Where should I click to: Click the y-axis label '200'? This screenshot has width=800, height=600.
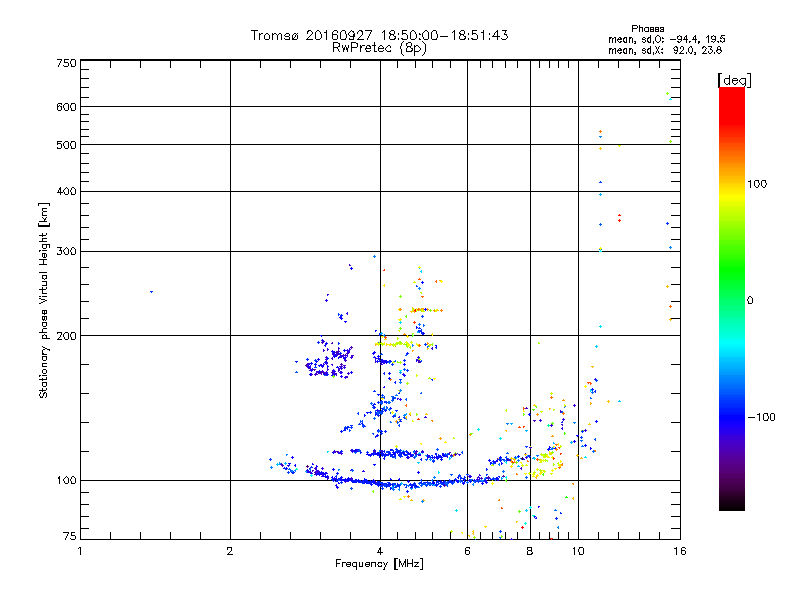tap(66, 336)
